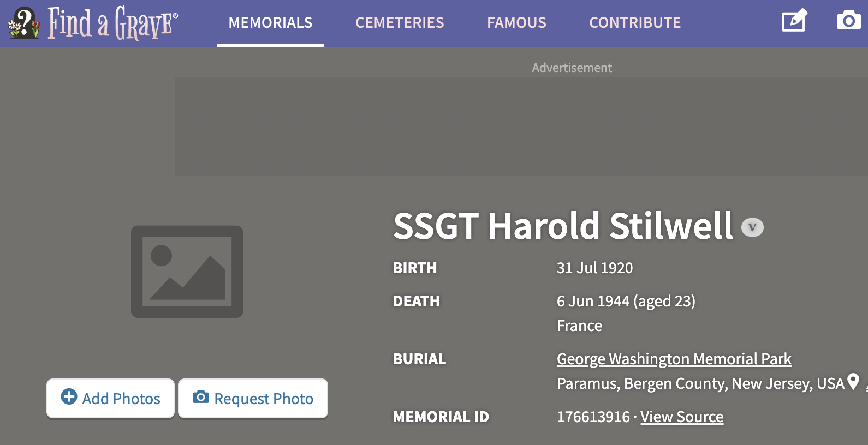The width and height of the screenshot is (868, 445).
Task: Open the MEMORIALS tab
Action: 270,23
